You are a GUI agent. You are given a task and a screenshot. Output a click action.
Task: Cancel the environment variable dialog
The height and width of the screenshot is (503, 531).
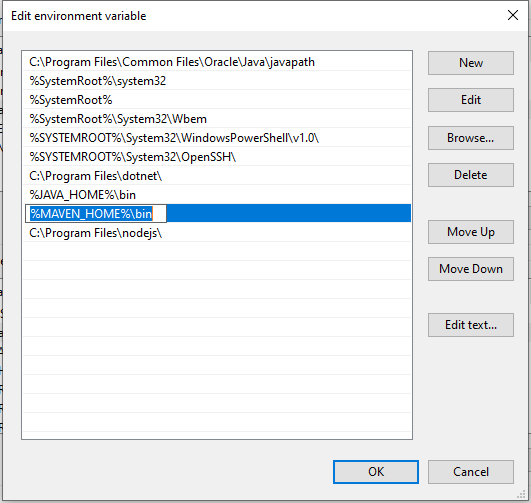(x=471, y=472)
